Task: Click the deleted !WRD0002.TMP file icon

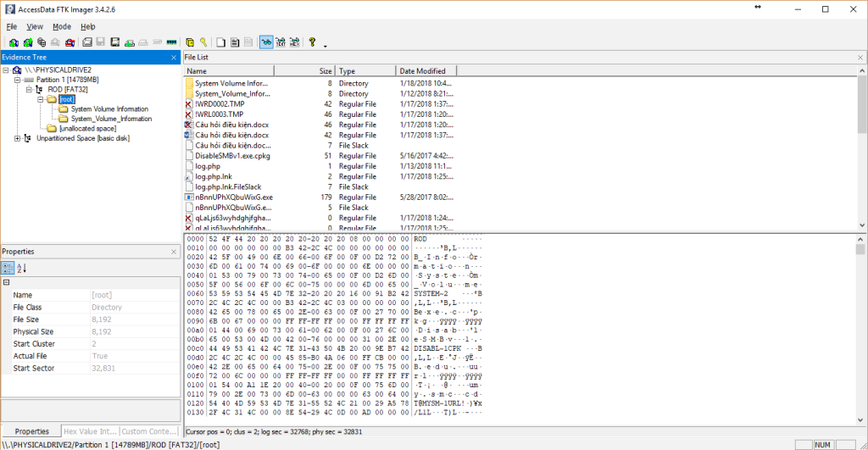Action: tap(189, 104)
